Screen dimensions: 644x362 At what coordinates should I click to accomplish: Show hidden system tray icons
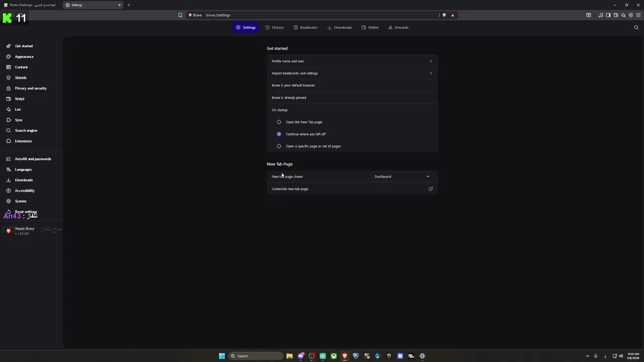click(x=587, y=356)
